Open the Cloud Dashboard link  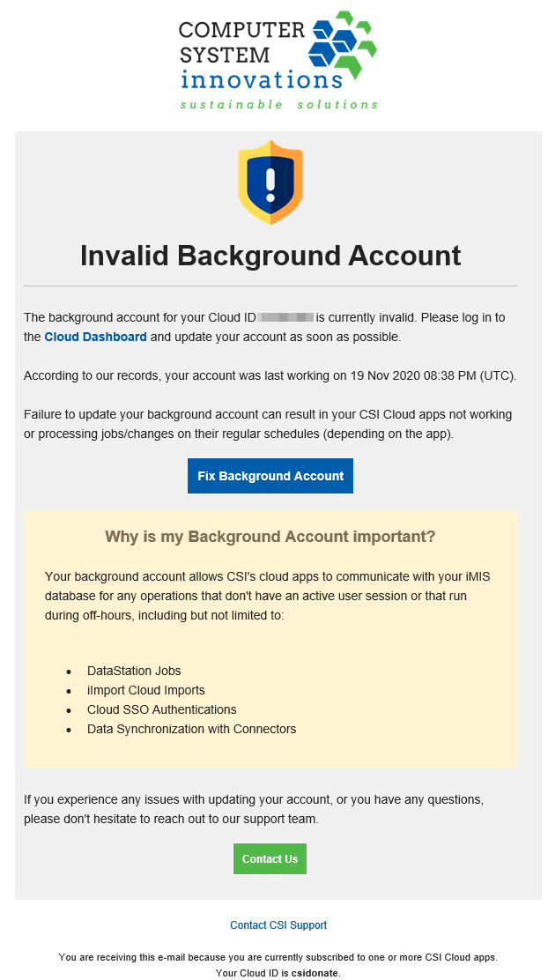click(x=95, y=337)
